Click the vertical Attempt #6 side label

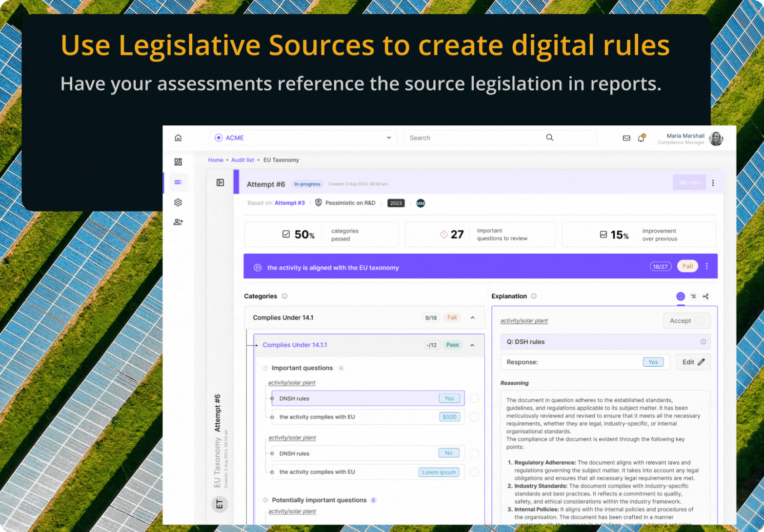pos(218,413)
